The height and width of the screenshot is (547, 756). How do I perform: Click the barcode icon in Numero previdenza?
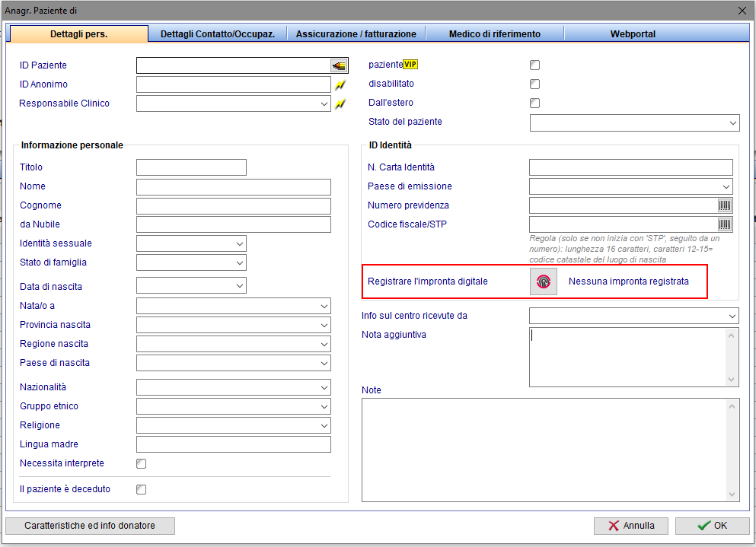(x=725, y=205)
